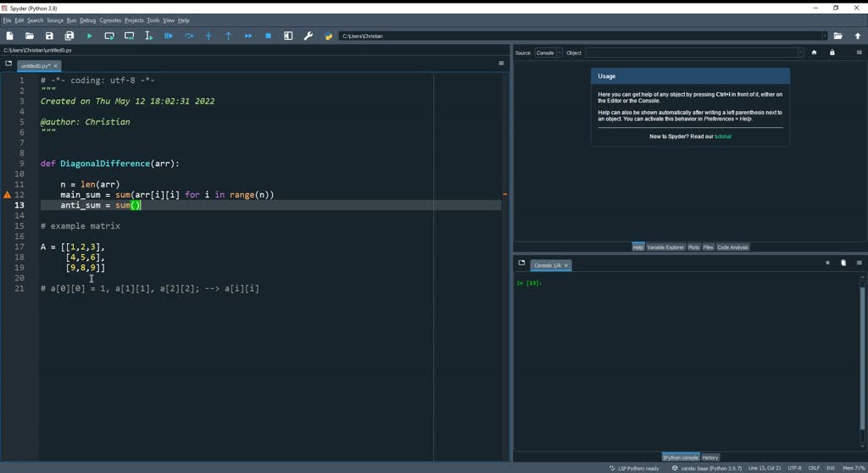Screen dimensions: 868x473
Task: Open the Debug menu
Action: tap(87, 20)
